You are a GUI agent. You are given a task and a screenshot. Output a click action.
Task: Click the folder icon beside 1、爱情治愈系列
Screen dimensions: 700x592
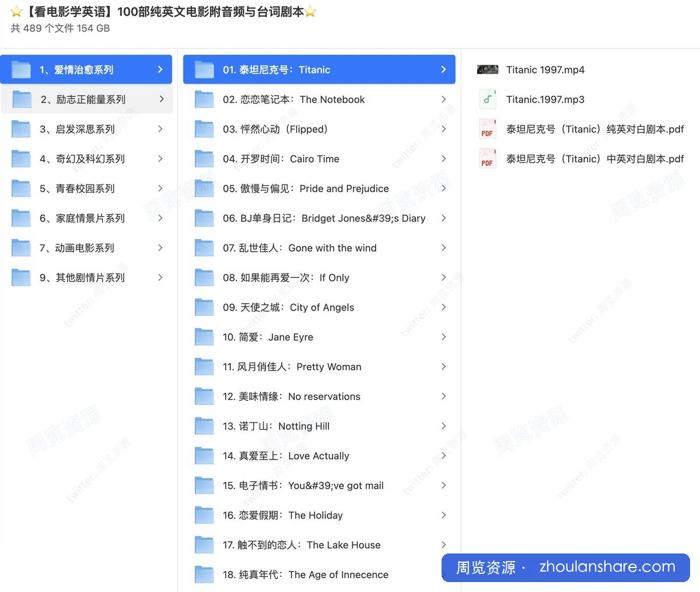(x=21, y=69)
